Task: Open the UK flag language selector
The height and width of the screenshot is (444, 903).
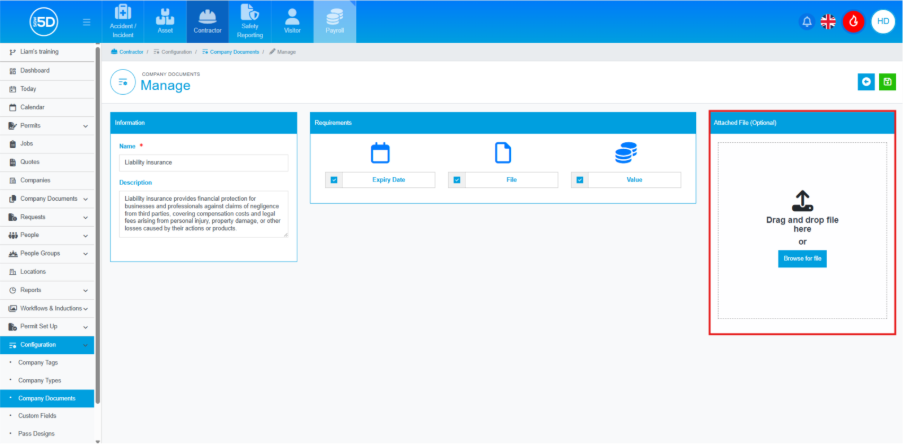Action: 828,21
